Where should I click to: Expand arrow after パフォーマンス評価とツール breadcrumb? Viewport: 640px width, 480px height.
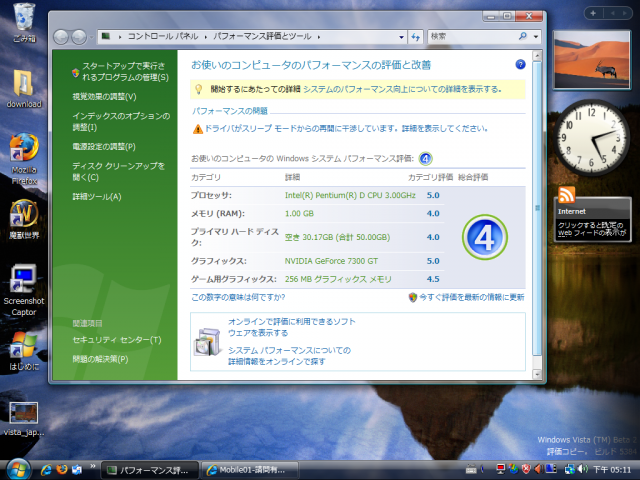(x=319, y=37)
